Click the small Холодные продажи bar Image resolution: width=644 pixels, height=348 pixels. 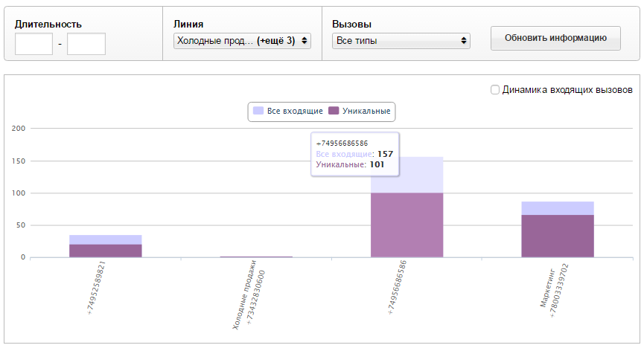256,257
